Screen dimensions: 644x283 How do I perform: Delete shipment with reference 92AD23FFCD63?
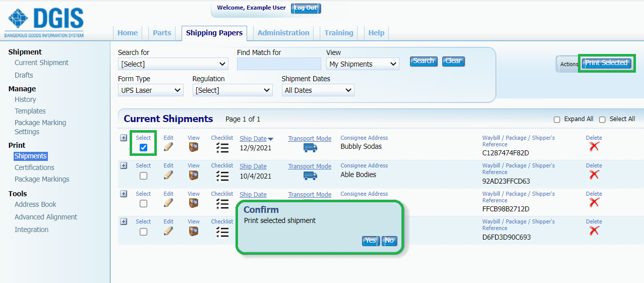594,175
